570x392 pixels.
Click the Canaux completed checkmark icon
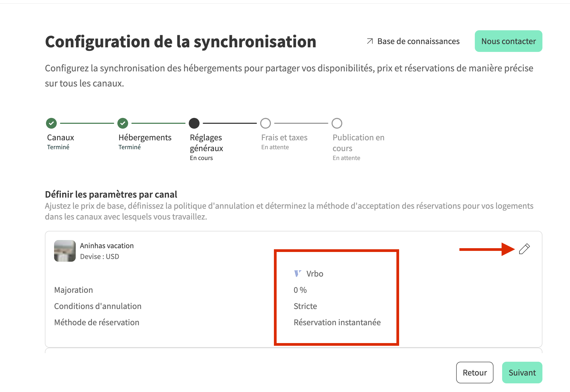51,123
